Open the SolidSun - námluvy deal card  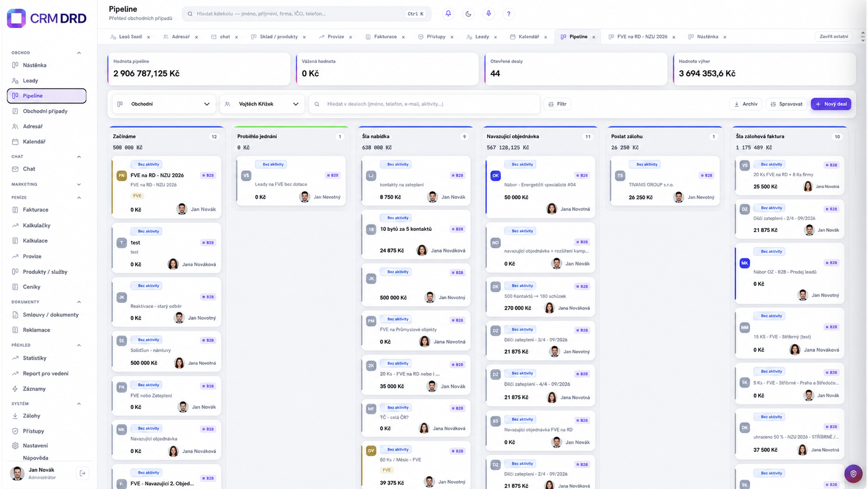point(166,353)
